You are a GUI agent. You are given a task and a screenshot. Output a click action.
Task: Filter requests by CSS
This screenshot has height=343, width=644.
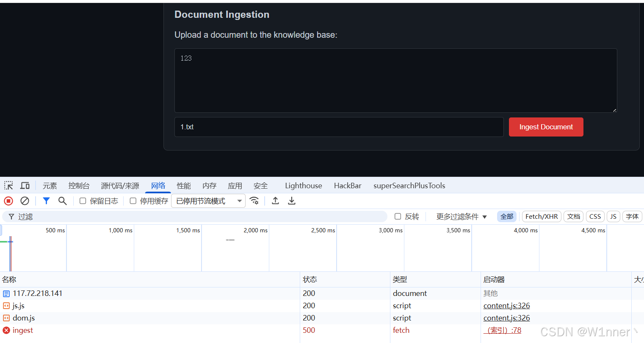[x=595, y=217]
